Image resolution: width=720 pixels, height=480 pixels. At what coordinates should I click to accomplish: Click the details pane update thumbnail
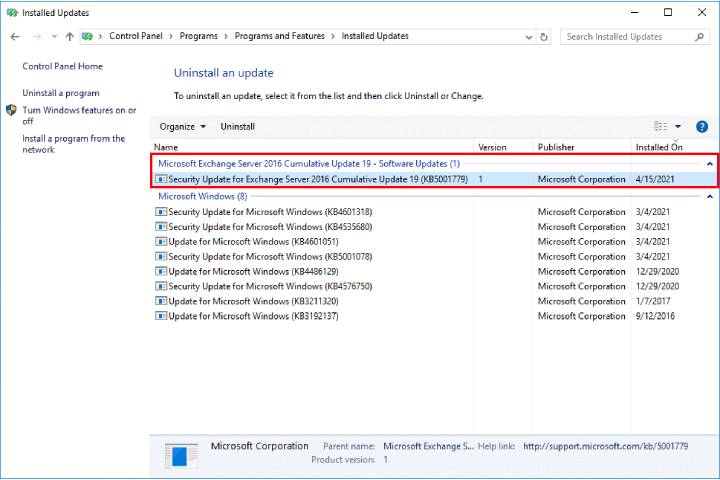[181, 456]
